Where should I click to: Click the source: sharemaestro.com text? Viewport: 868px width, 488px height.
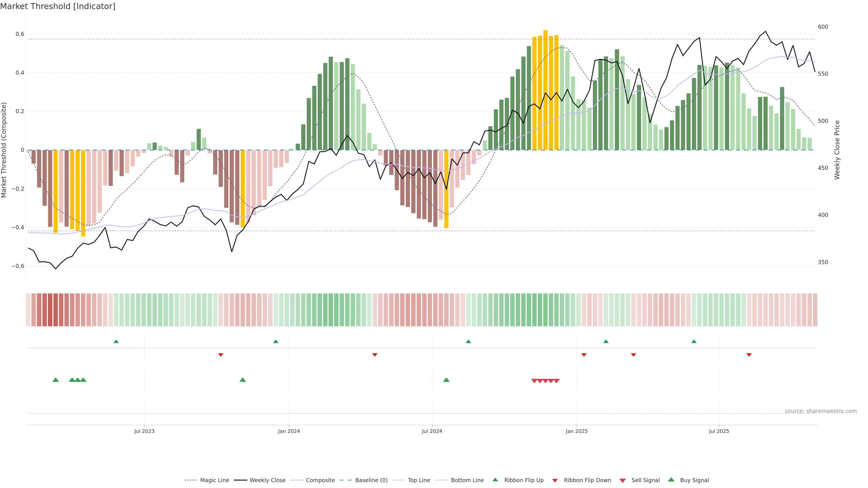tap(821, 411)
